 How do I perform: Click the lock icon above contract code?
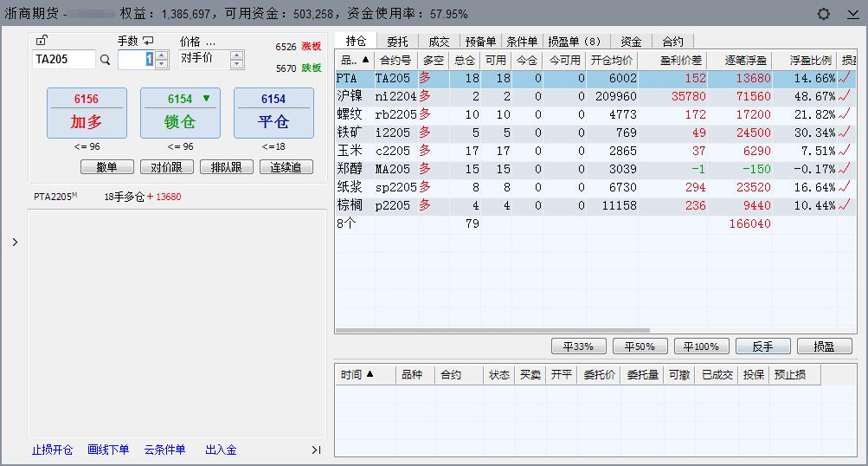(42, 40)
